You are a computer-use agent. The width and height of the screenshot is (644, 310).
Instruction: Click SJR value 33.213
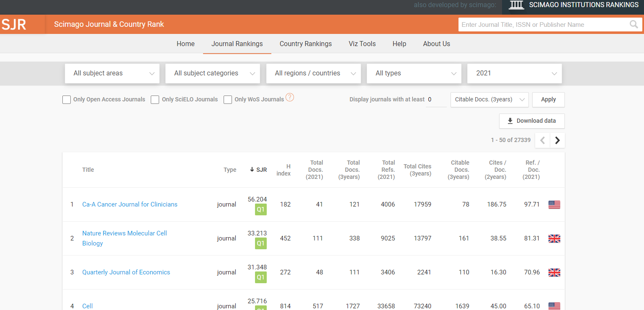click(x=257, y=233)
